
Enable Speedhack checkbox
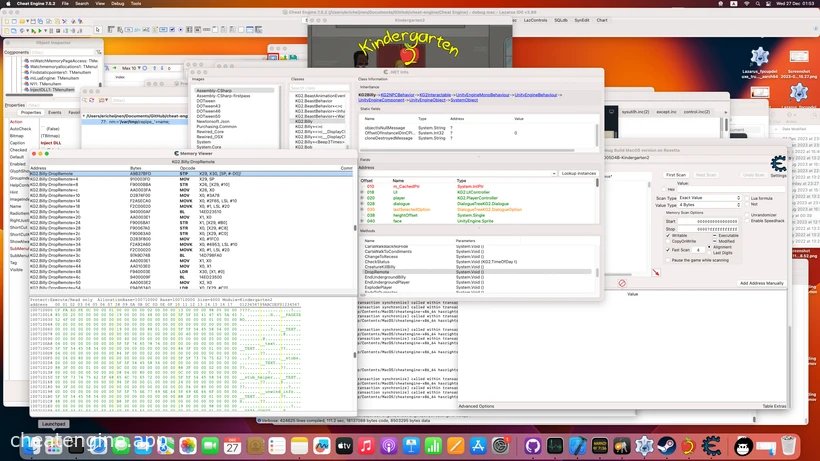pos(747,221)
